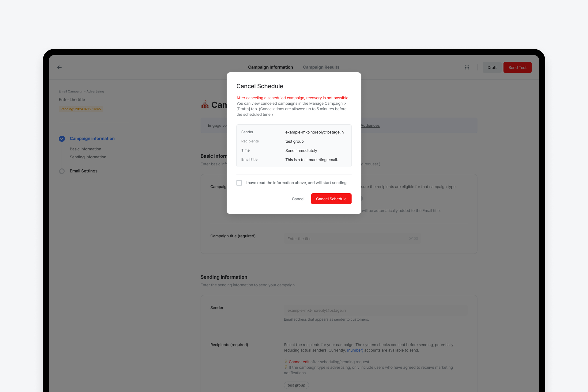The height and width of the screenshot is (392, 588).
Task: Click Cancel in the dialog
Action: [298, 199]
